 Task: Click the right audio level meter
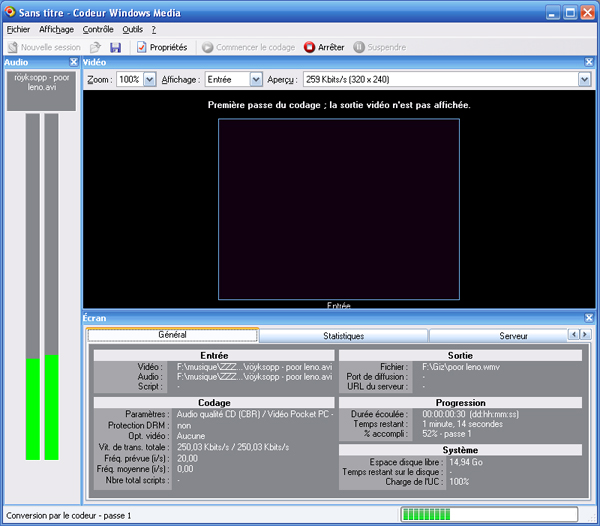(x=51, y=287)
